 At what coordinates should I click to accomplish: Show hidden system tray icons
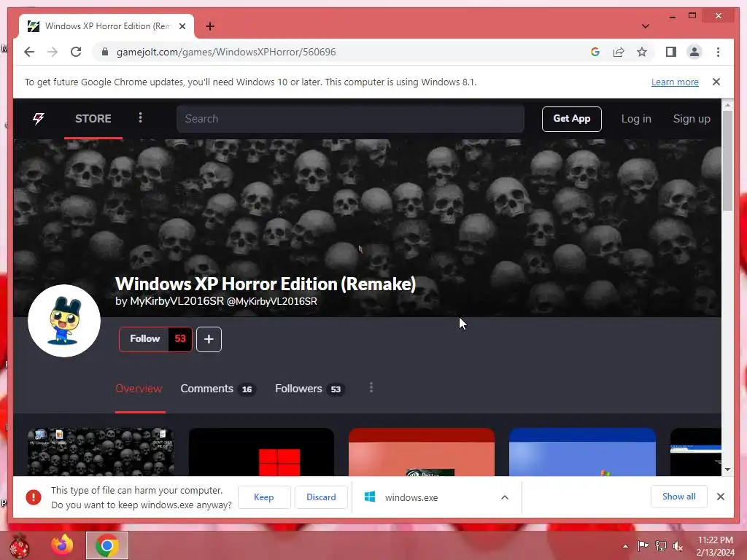[x=625, y=546]
